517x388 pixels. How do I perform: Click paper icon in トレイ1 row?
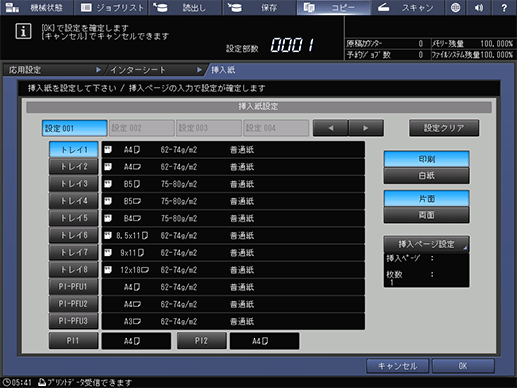click(108, 150)
